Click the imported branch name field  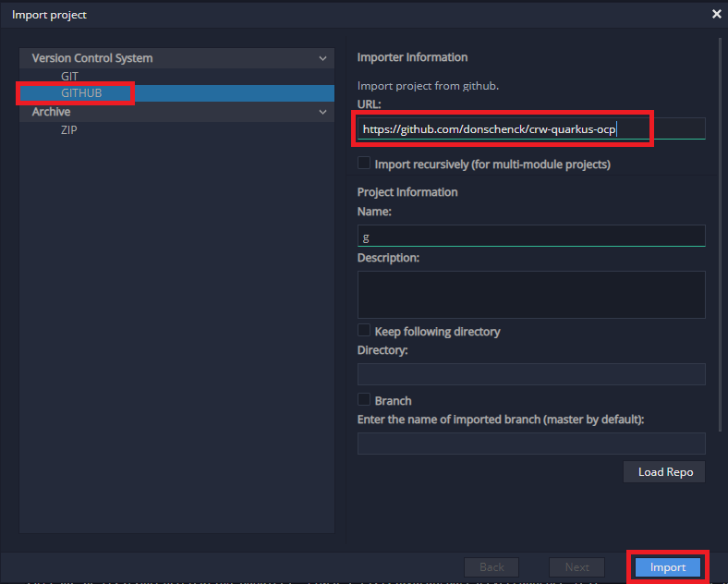click(x=531, y=444)
